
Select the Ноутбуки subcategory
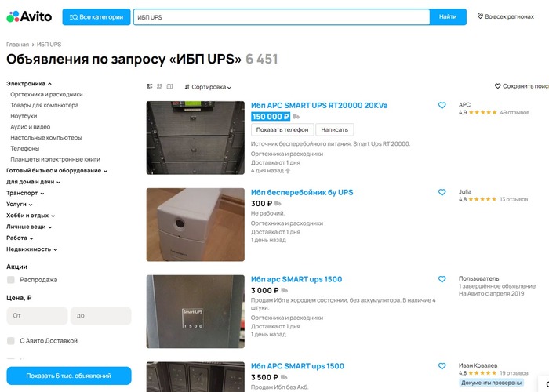[x=24, y=116]
